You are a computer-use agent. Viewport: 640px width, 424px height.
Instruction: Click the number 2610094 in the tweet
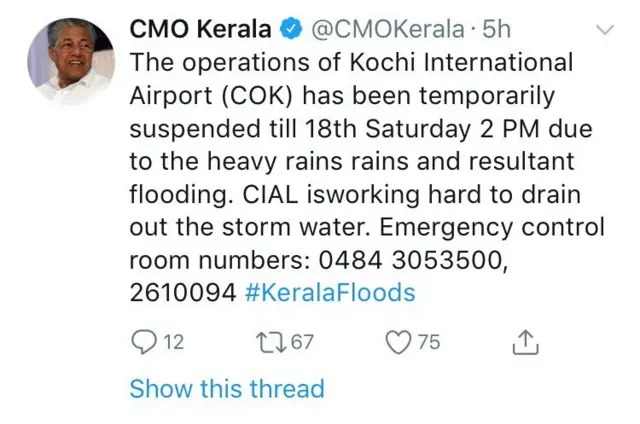pyautogui.click(x=182, y=293)
